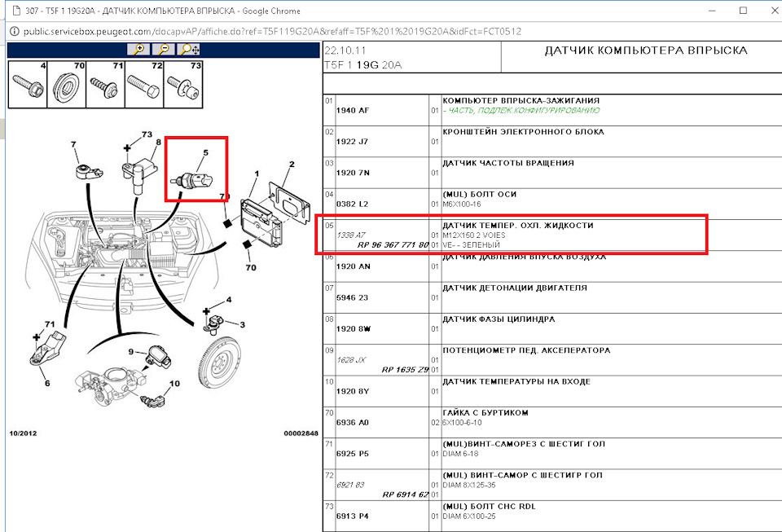Click callout number 3 near flywheel
Image resolution: width=782 pixels, height=532 pixels.
click(243, 325)
